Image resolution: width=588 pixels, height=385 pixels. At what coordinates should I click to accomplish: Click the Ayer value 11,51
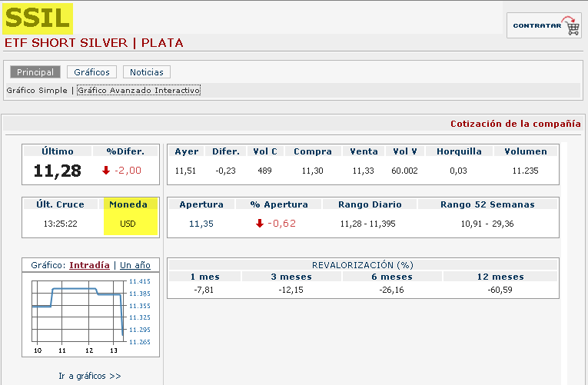point(185,171)
